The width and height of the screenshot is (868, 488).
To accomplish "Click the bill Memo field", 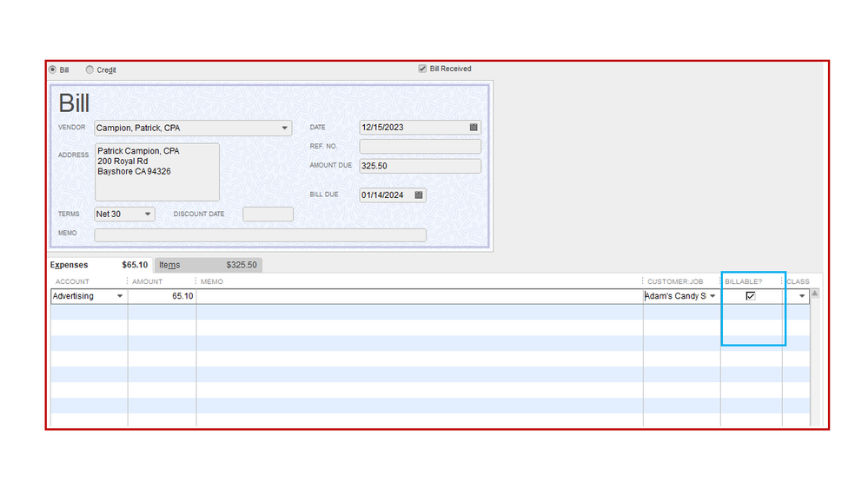I will coord(260,235).
